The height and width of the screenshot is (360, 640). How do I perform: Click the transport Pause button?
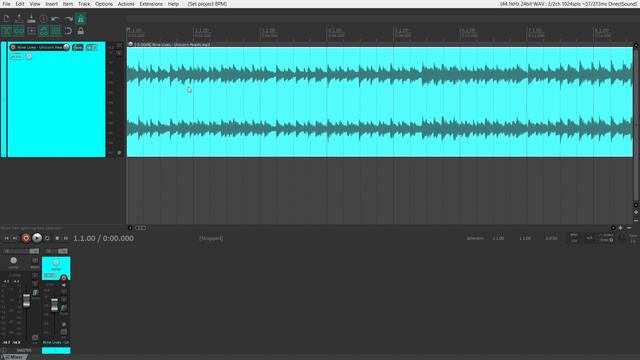point(65,238)
